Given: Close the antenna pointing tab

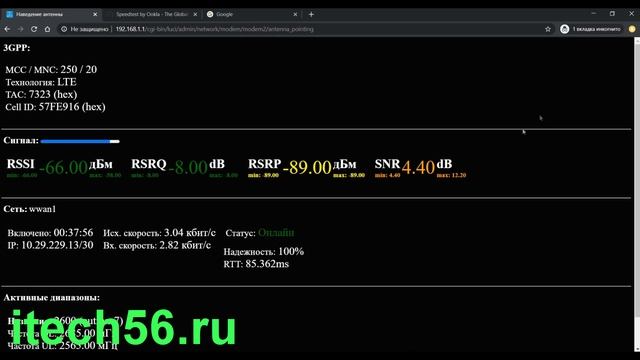Looking at the screenshot, I should pos(95,14).
